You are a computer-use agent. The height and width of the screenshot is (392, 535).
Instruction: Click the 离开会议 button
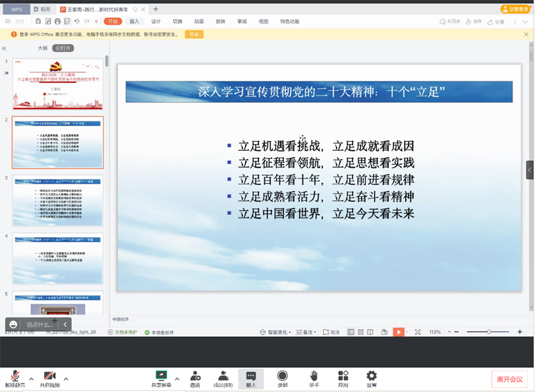(509, 379)
